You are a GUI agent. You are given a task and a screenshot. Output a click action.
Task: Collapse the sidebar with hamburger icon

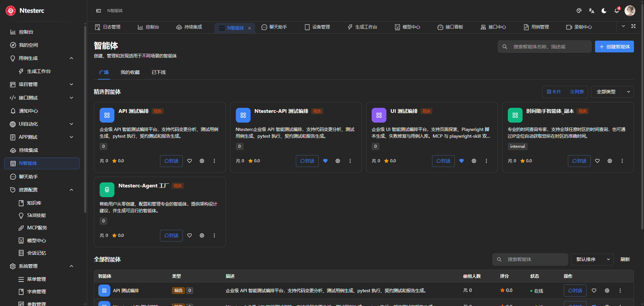[99, 11]
